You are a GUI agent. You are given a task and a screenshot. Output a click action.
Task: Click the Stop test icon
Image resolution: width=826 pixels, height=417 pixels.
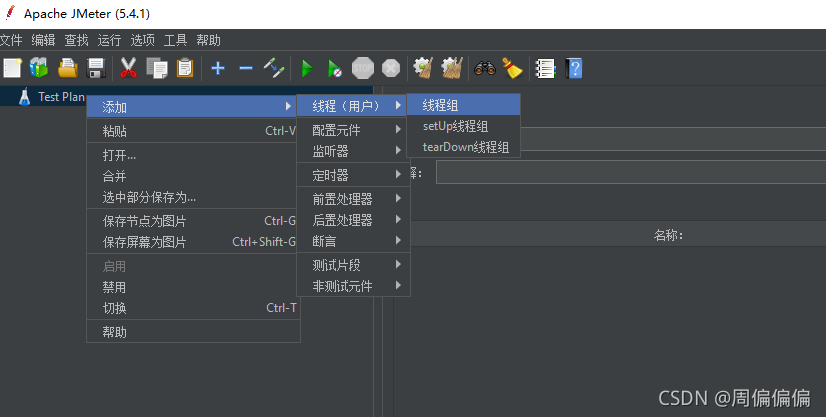[x=362, y=68]
